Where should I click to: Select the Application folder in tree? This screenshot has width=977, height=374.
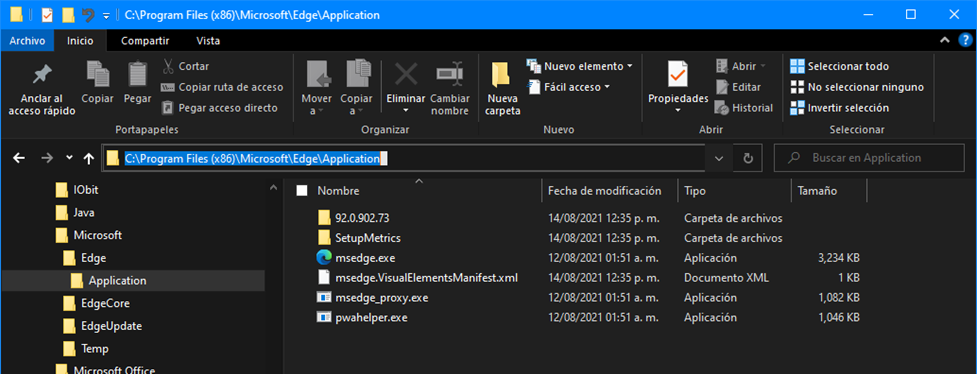click(117, 280)
